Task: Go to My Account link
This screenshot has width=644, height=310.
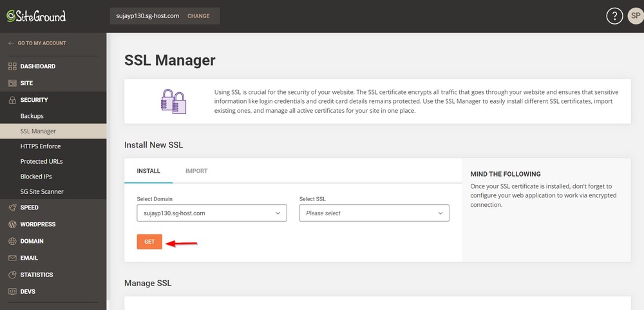Action: (42, 43)
